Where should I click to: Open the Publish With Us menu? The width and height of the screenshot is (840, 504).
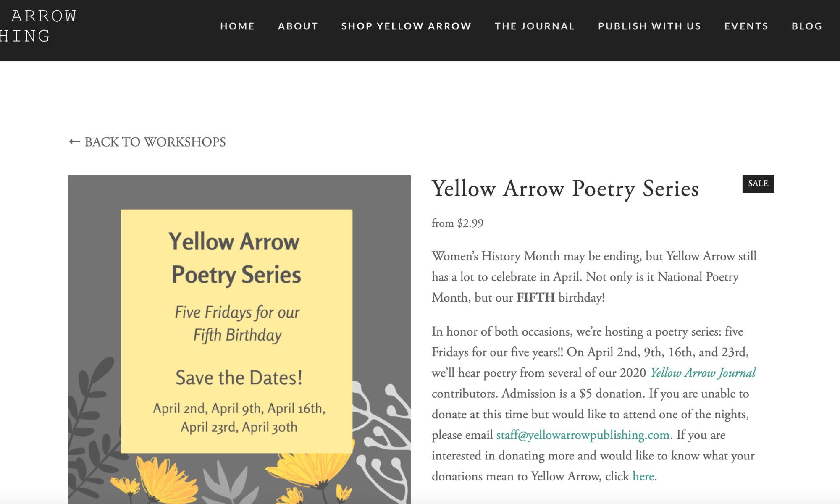(x=649, y=26)
